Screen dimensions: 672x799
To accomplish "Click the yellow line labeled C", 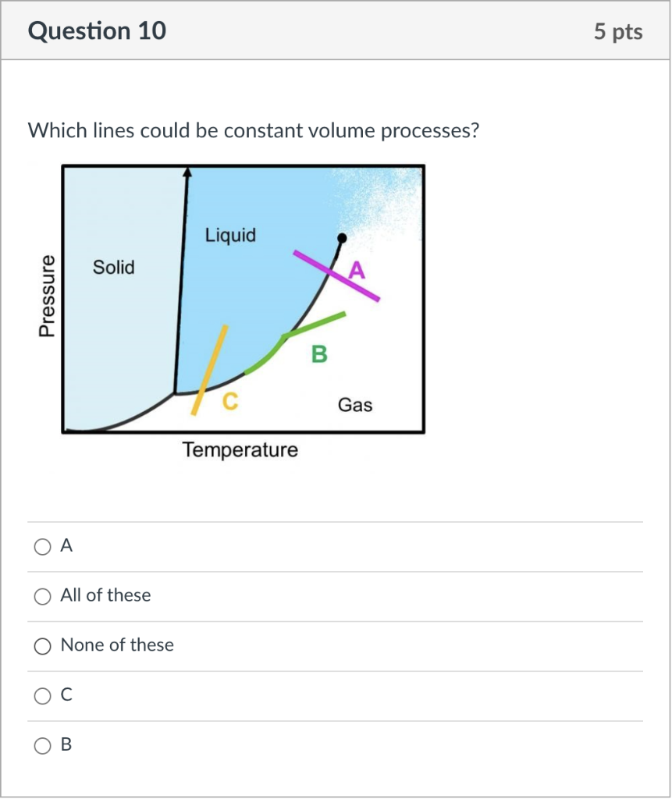I will [x=212, y=367].
